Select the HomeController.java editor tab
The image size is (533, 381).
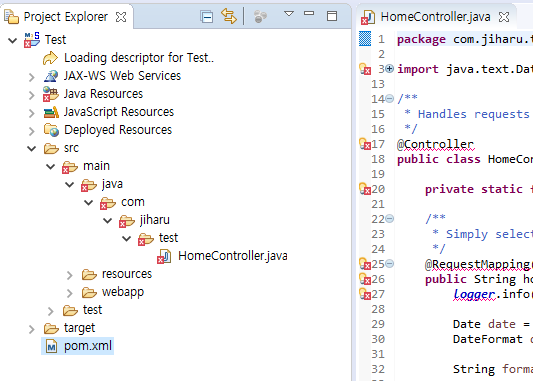tap(435, 17)
